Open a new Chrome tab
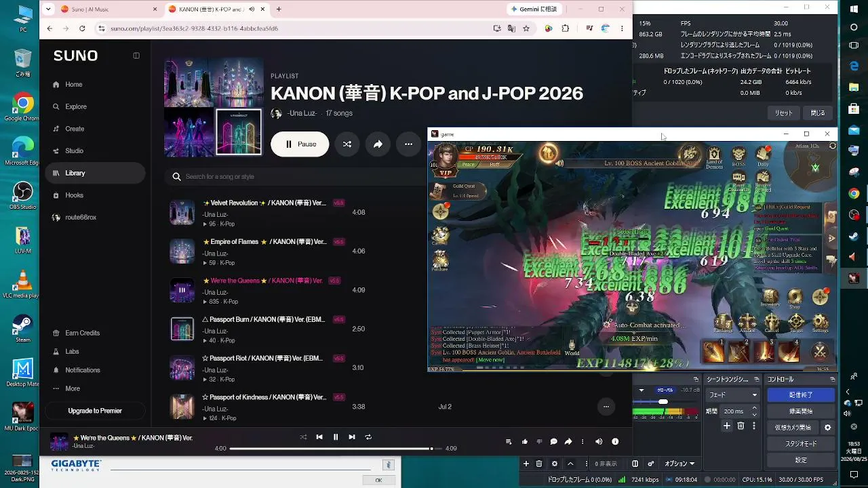868x488 pixels. click(x=279, y=9)
